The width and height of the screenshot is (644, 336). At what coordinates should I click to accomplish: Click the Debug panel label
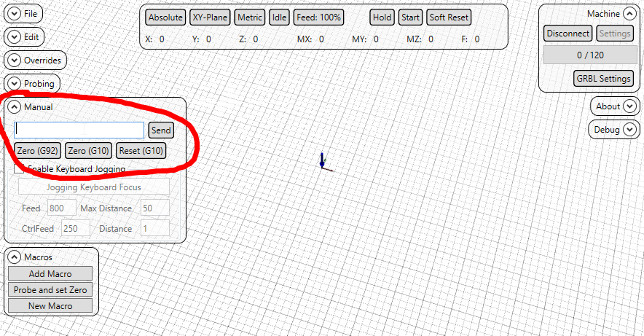pos(607,130)
